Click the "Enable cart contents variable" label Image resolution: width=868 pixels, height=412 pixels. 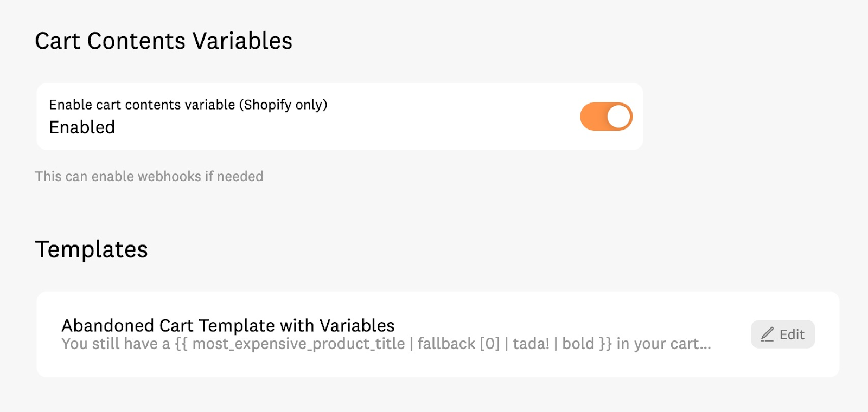(142, 105)
